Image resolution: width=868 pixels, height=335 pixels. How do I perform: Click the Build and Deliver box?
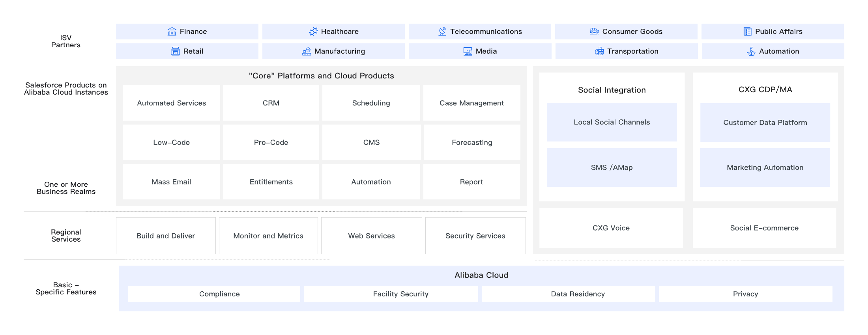point(166,236)
